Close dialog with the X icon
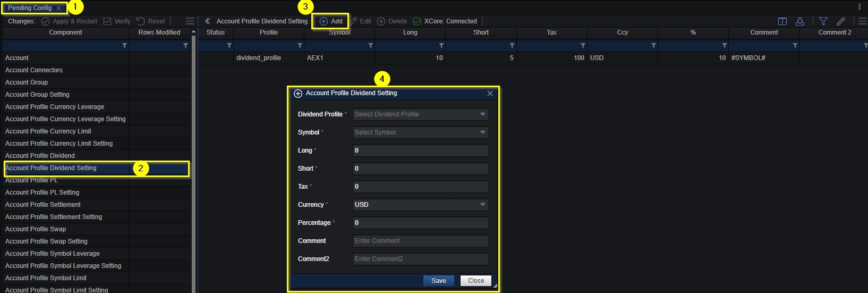Image resolution: width=868 pixels, height=293 pixels. point(490,94)
